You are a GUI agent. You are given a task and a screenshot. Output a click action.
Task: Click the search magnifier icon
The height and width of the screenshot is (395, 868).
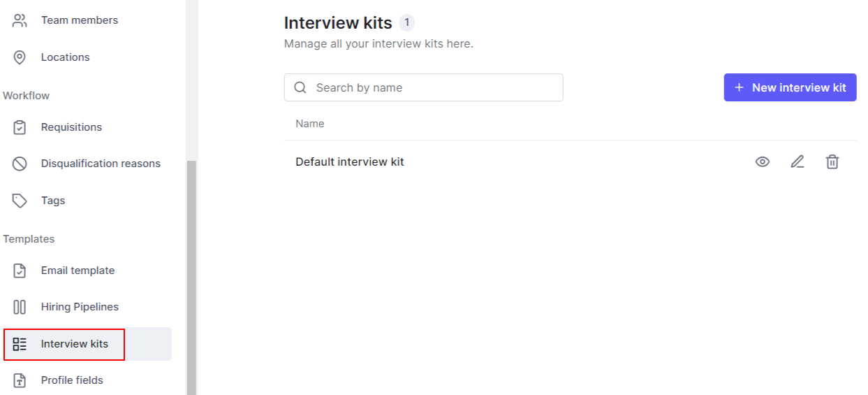click(301, 87)
